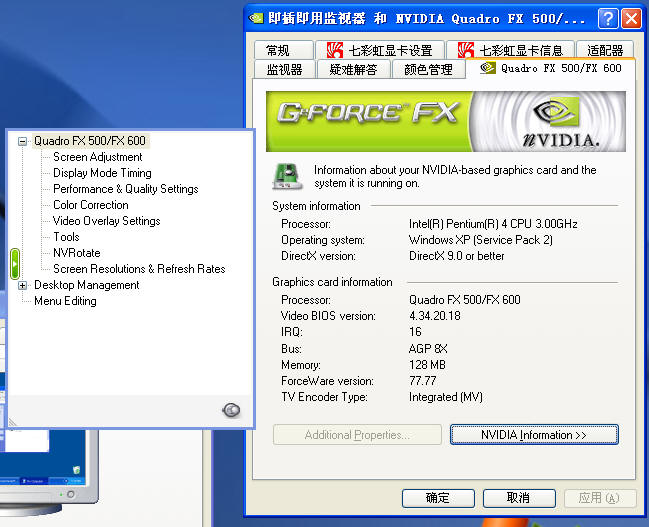Open Performance & Quality Settings

[x=126, y=189]
